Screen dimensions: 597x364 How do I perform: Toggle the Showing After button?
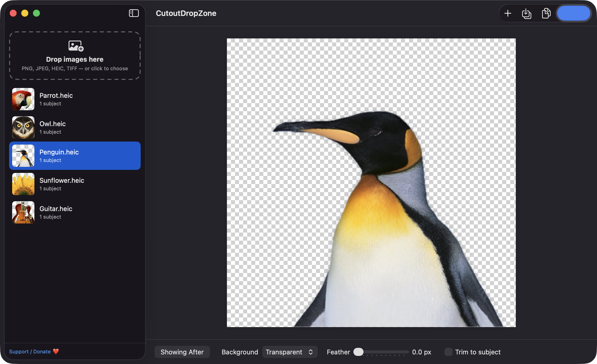pos(182,352)
